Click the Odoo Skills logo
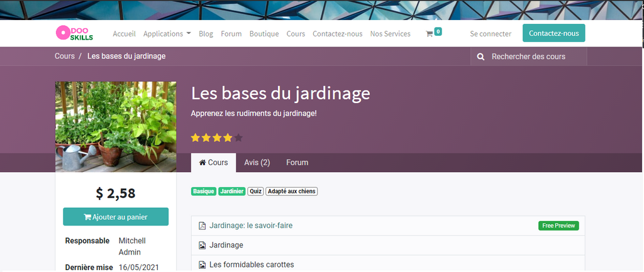Image resolution: width=644 pixels, height=272 pixels. [74, 33]
